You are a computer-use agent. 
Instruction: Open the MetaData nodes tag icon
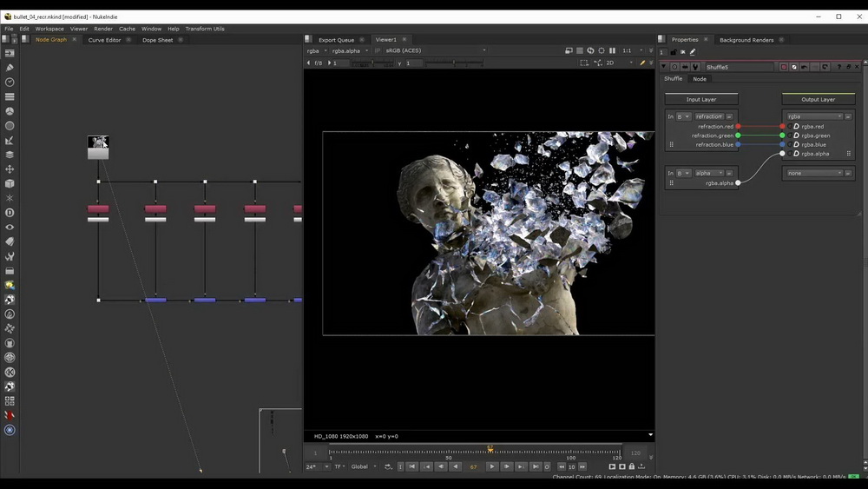pos(10,241)
